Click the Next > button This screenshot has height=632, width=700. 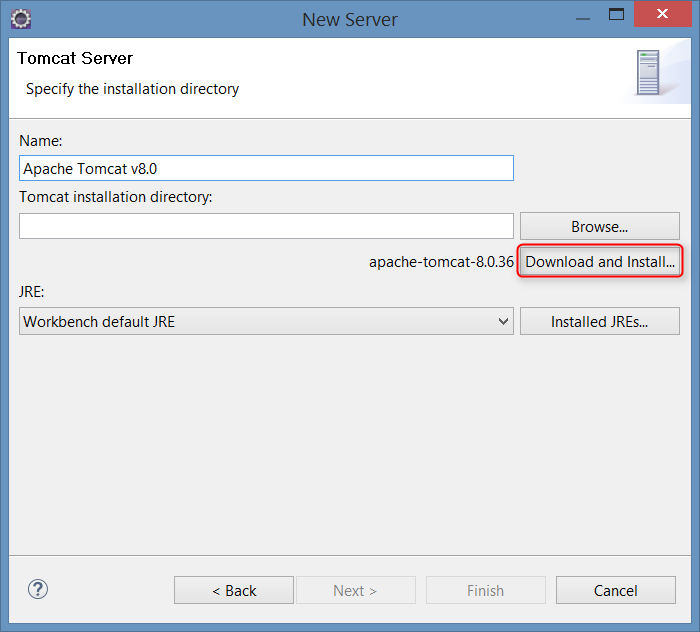click(x=356, y=590)
